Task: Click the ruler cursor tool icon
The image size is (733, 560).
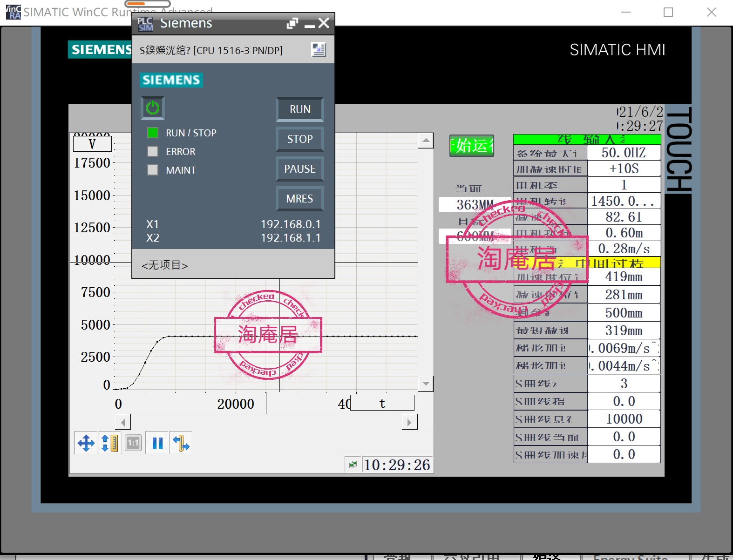Action: [x=181, y=443]
